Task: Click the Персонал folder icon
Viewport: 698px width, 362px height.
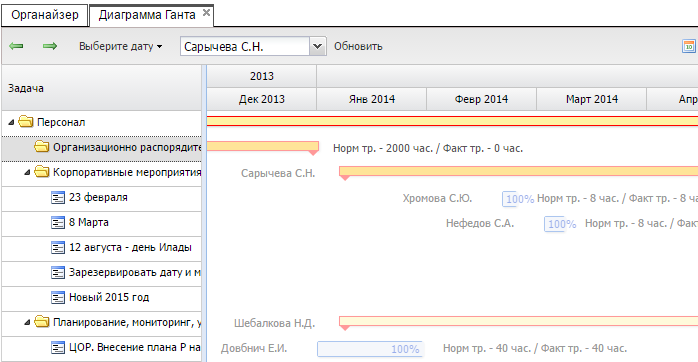Action: (x=26, y=122)
